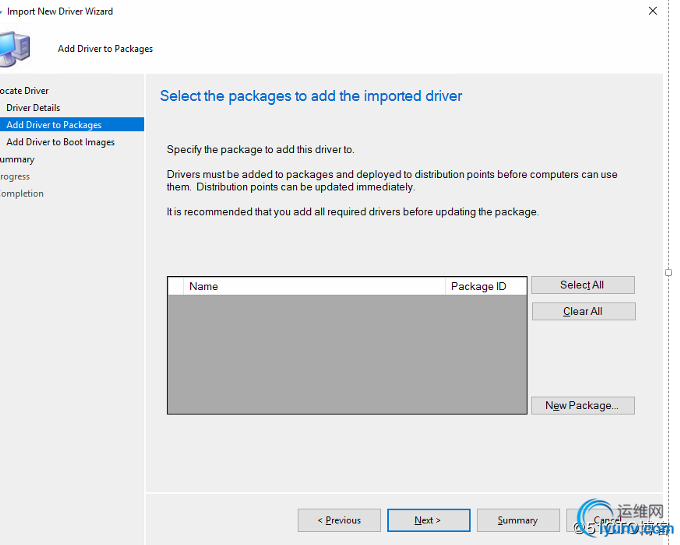Viewport: 680px width, 545px height.
Task: Create a package with New Package button
Action: pyautogui.click(x=582, y=406)
